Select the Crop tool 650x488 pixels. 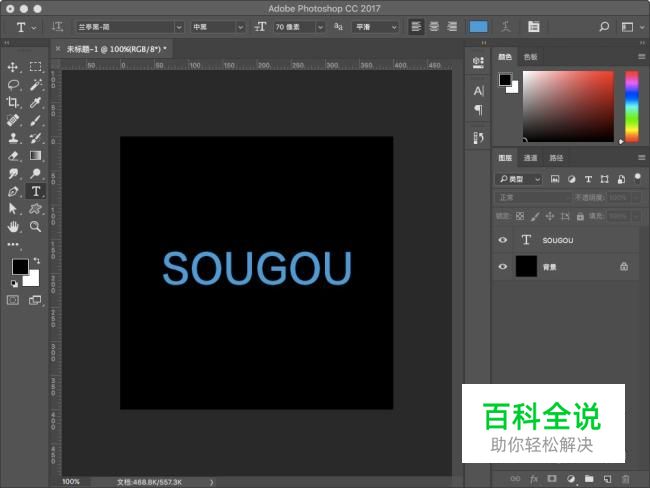point(13,102)
